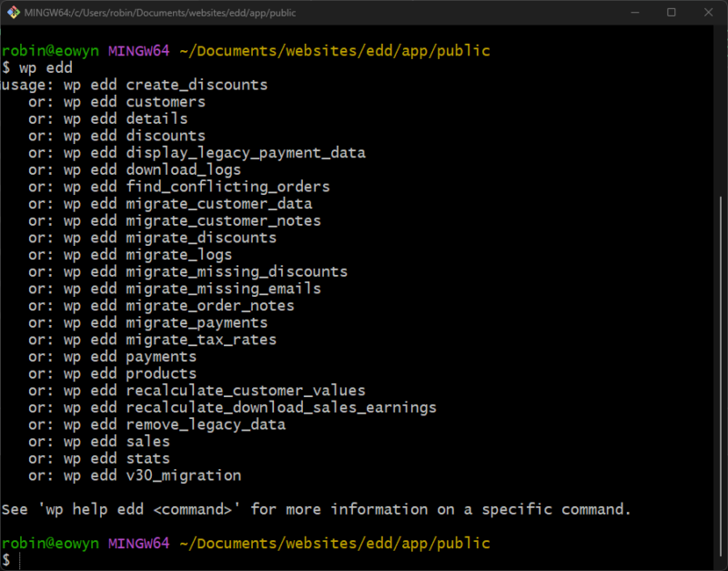Click the yellow path in the bottom prompt
Image resolution: width=728 pixels, height=571 pixels.
pos(334,544)
